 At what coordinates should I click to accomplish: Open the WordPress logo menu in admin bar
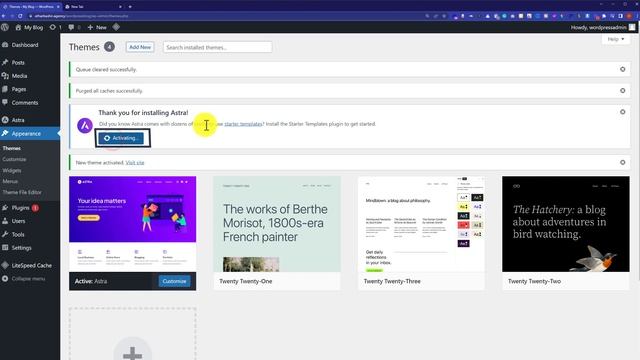[x=4, y=27]
